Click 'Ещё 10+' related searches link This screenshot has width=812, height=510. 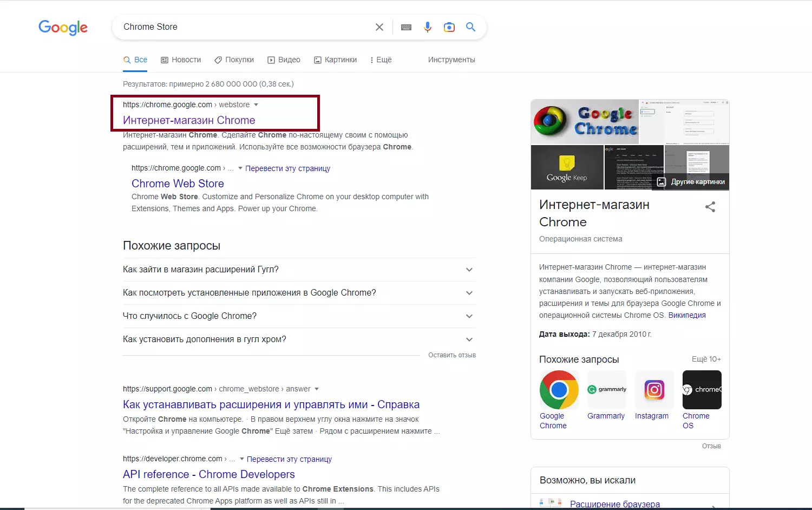click(706, 359)
